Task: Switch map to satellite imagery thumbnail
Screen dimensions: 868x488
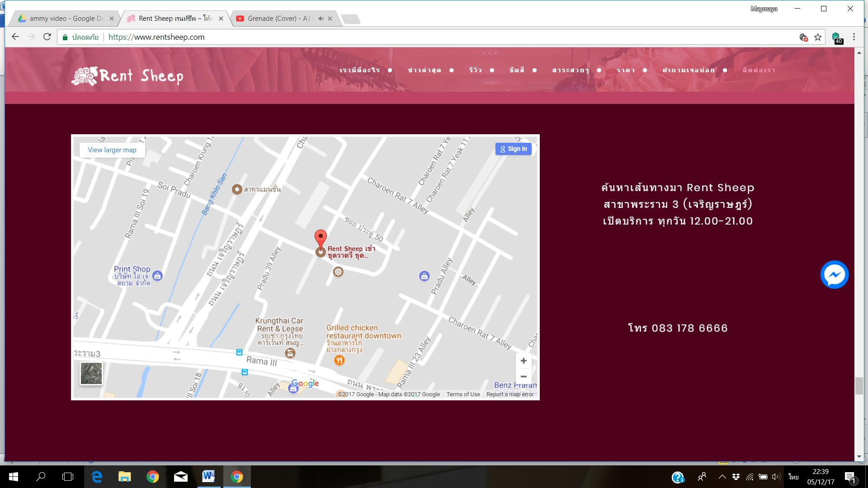Action: point(91,374)
